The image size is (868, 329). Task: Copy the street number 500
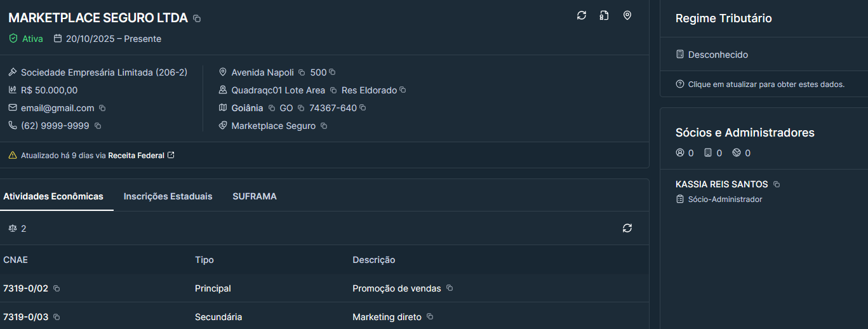[332, 72]
